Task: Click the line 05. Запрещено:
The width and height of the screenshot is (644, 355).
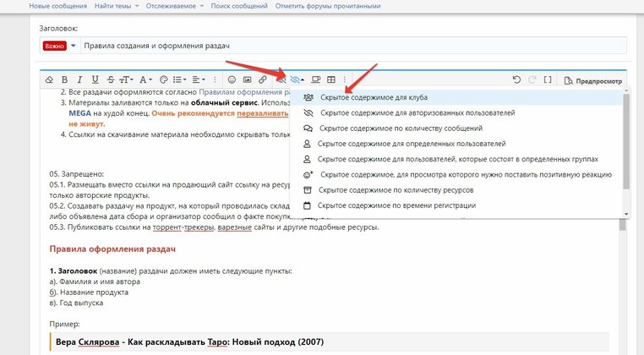Action: (x=77, y=174)
